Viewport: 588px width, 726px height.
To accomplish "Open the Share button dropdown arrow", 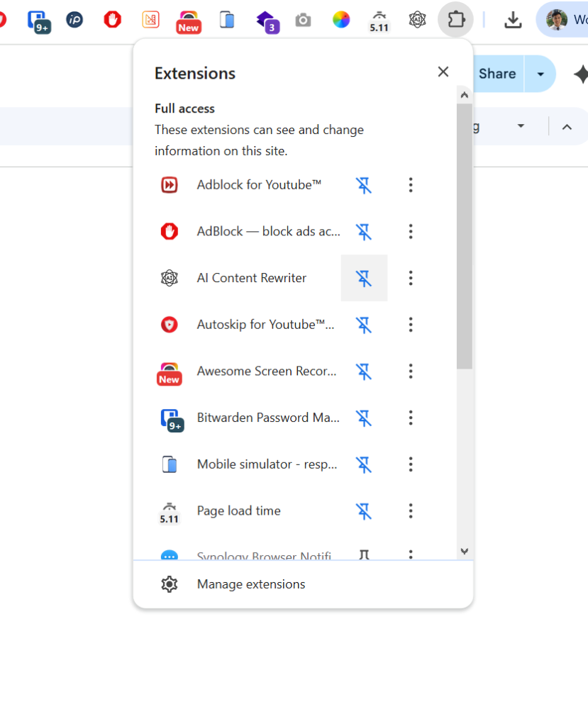I will (540, 73).
